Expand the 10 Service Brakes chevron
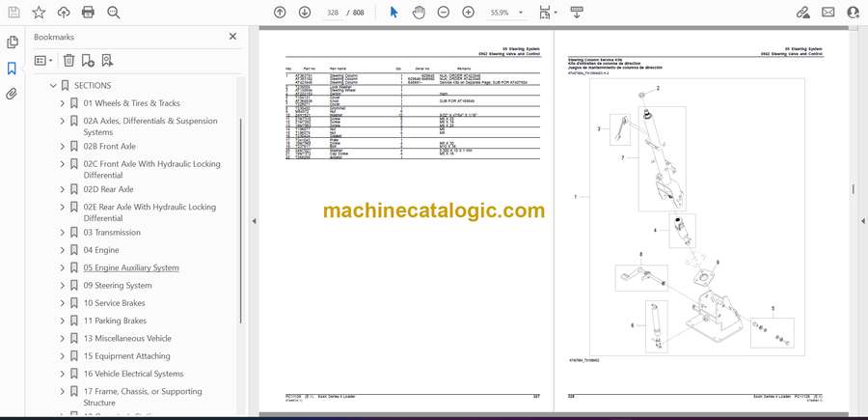This screenshot has height=420, width=868. click(x=62, y=303)
